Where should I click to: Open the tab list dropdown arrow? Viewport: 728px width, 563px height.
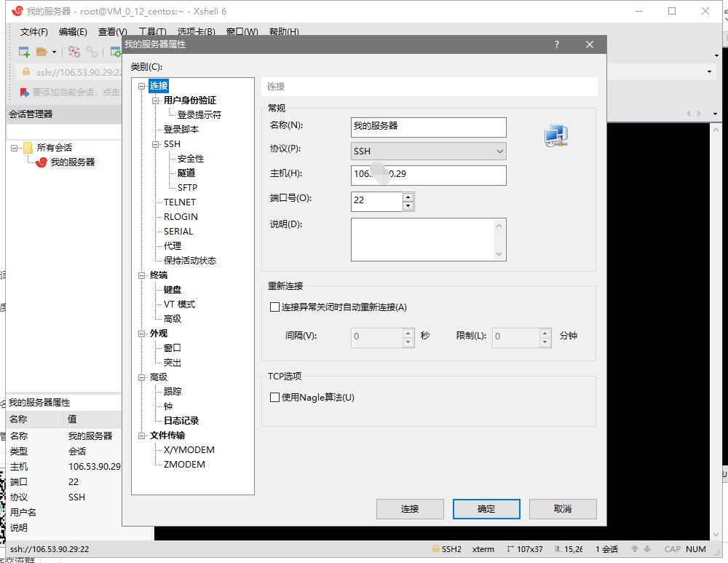click(x=715, y=114)
